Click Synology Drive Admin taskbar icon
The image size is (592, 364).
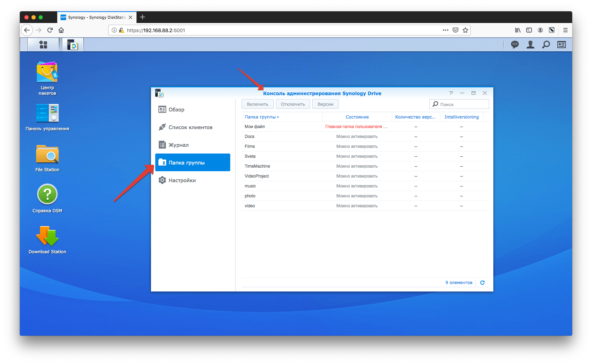point(73,45)
